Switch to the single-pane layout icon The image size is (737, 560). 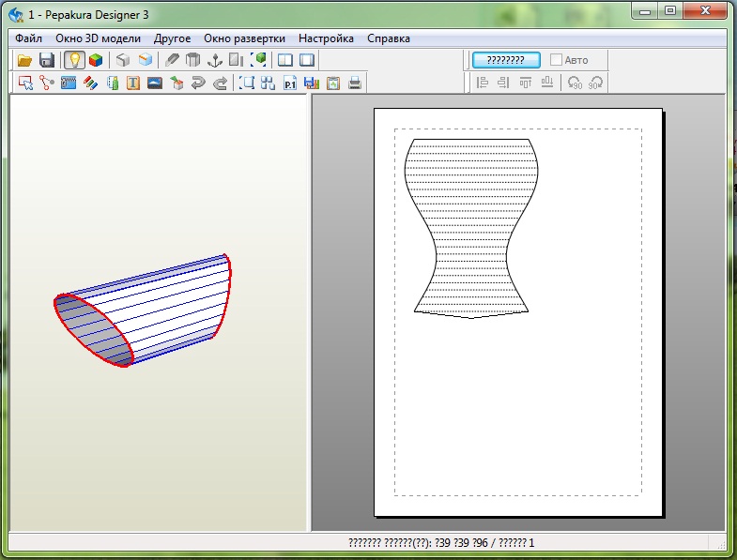tap(307, 60)
